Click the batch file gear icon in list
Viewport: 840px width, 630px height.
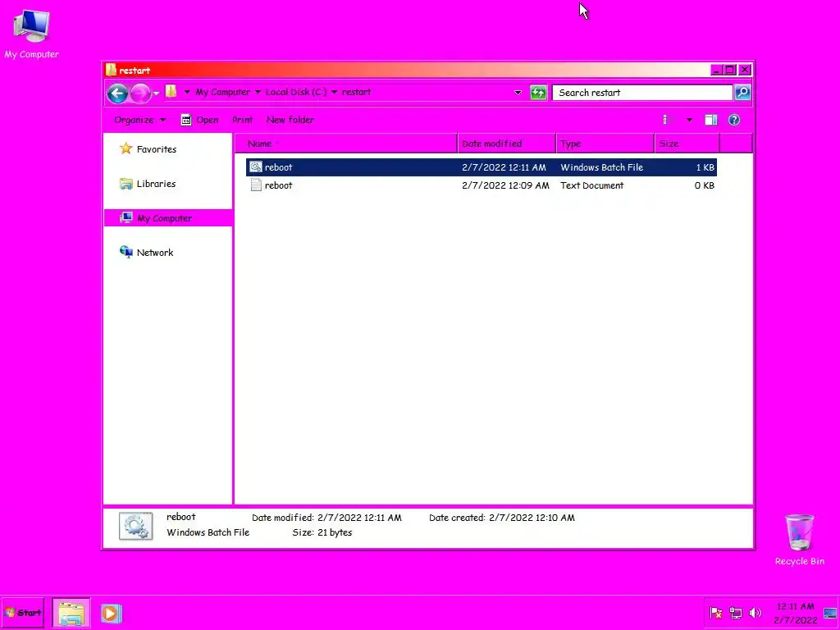[256, 167]
